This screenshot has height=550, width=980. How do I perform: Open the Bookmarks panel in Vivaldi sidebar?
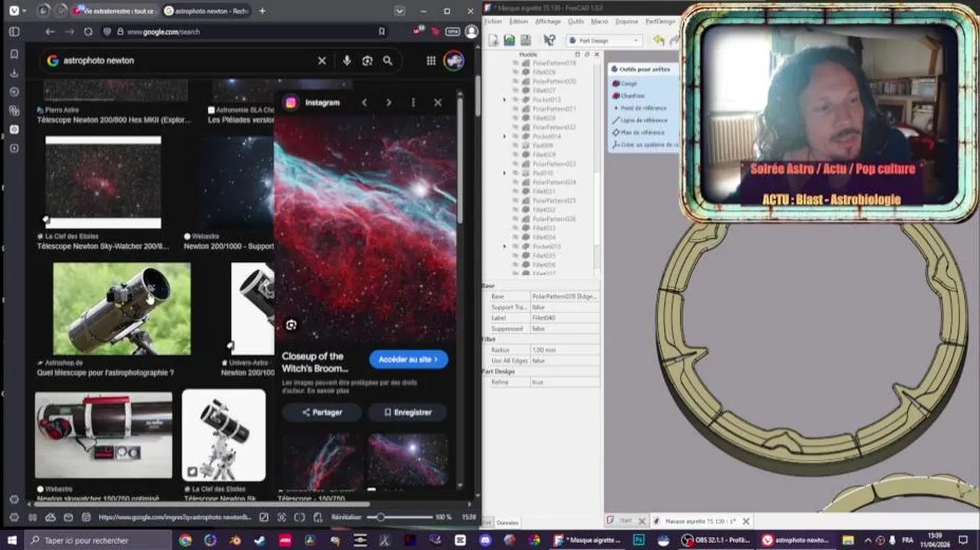[14, 54]
